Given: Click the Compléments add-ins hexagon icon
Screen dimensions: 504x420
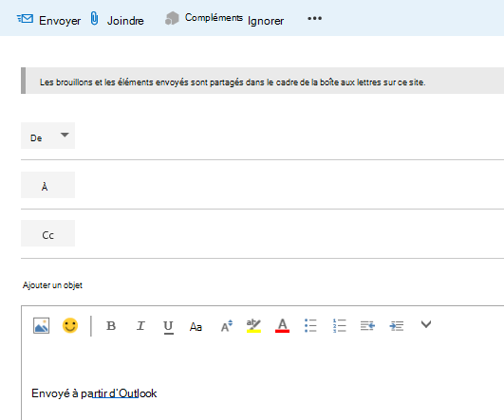Looking at the screenshot, I should [x=172, y=18].
